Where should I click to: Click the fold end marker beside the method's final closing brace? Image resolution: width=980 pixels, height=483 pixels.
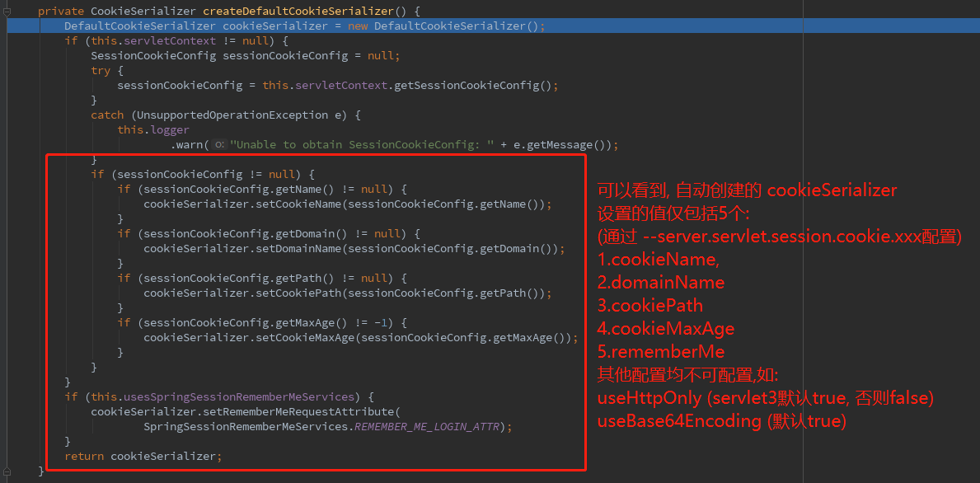pyautogui.click(x=7, y=471)
